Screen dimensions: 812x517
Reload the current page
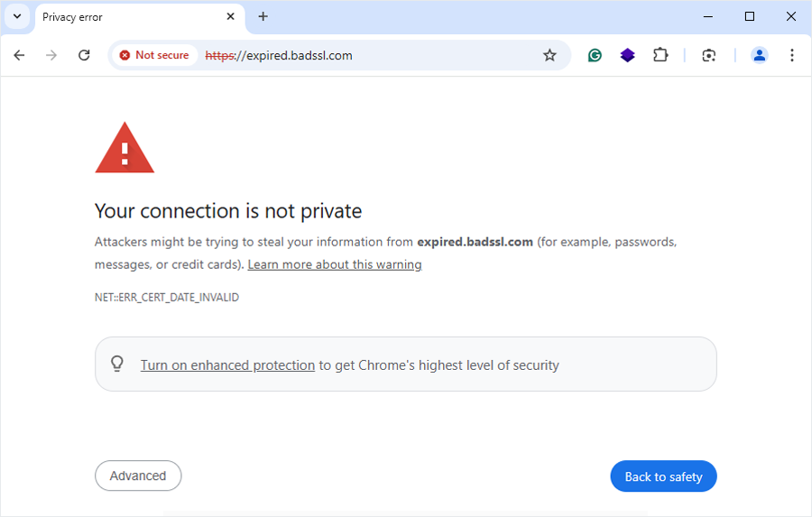pyautogui.click(x=84, y=55)
